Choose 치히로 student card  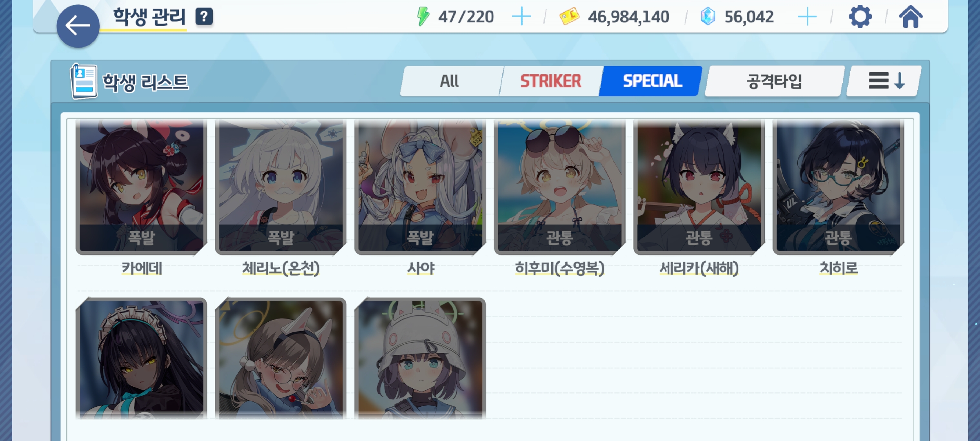(838, 187)
